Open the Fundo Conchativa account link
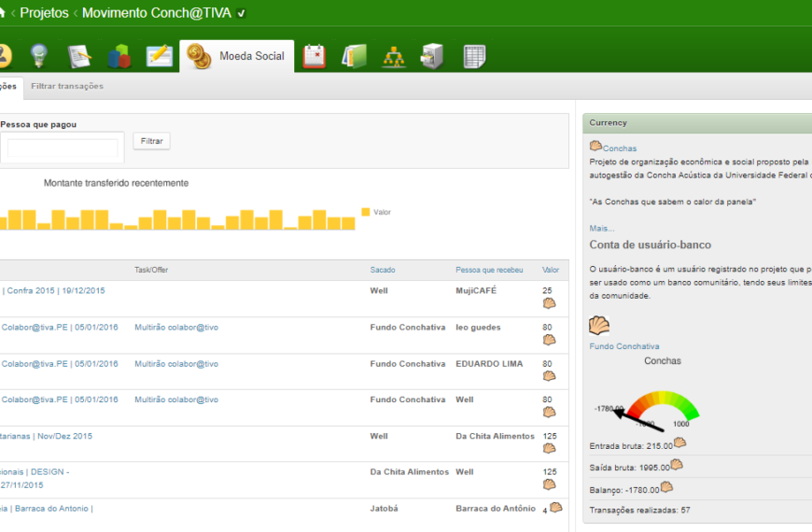The width and height of the screenshot is (812, 532). pos(623,346)
